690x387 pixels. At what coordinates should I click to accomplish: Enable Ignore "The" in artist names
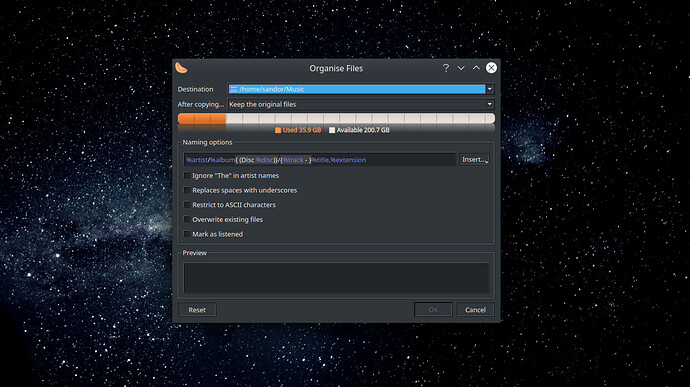pos(187,175)
